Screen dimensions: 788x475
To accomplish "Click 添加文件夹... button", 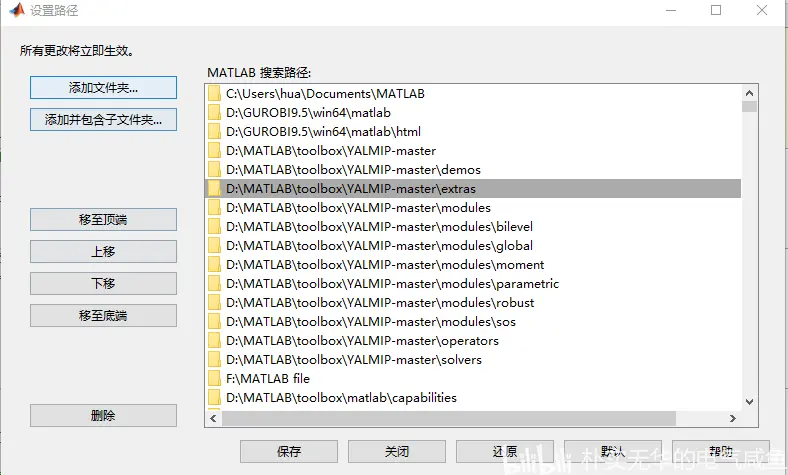I will (x=104, y=87).
